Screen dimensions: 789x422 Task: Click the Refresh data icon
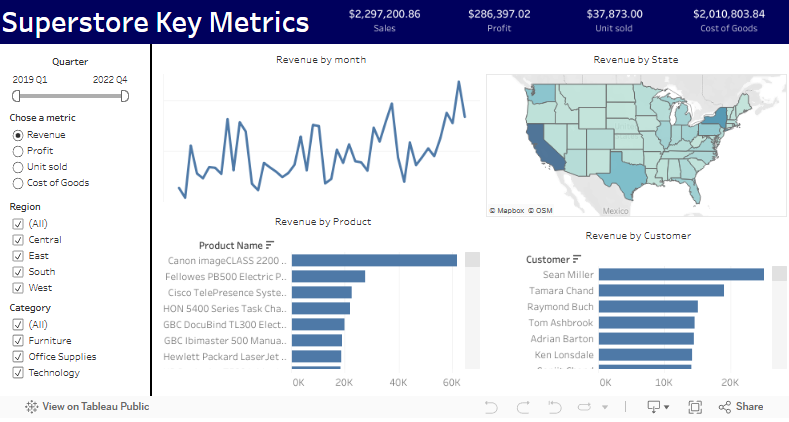585,407
